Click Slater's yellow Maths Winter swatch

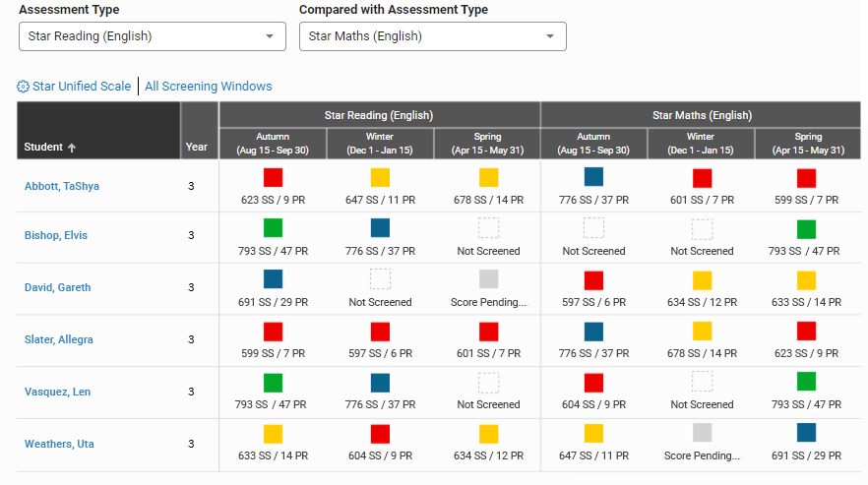[703, 332]
